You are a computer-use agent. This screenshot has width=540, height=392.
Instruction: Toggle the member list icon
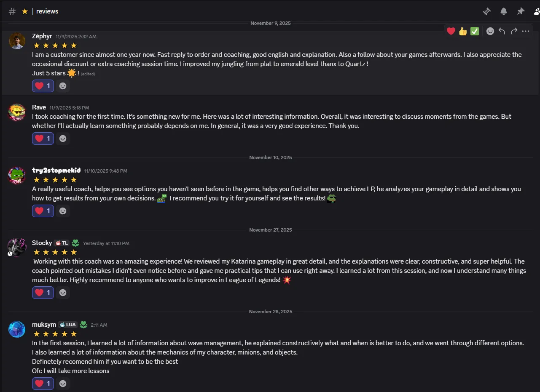click(536, 11)
